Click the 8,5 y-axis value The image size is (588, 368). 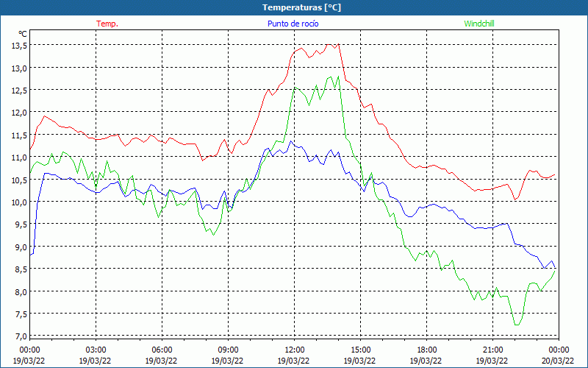[21, 269]
